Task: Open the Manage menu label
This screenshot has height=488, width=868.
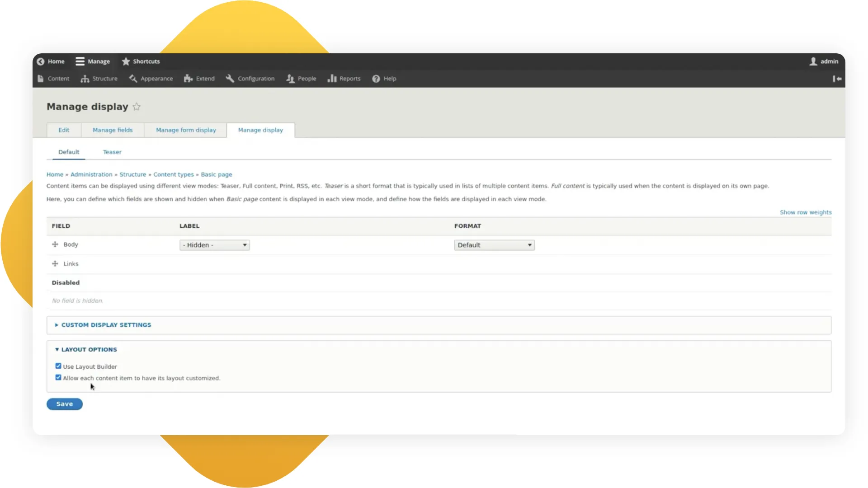Action: pyautogui.click(x=99, y=61)
